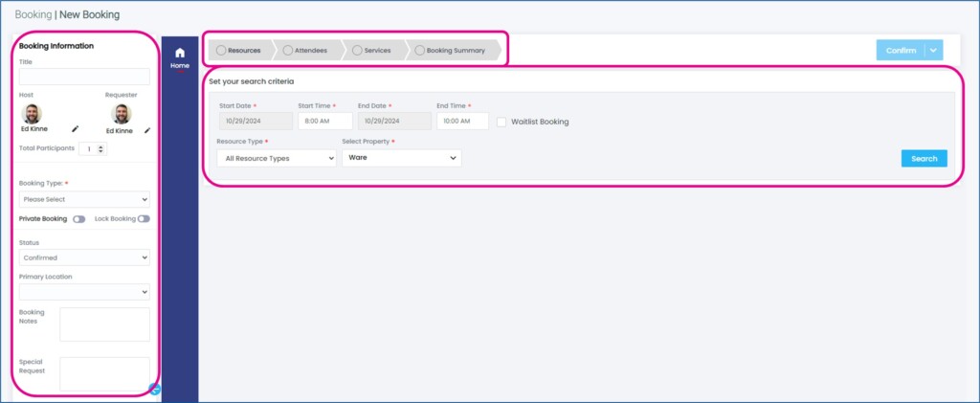Click the Home icon in the sidebar
Screen dimensions: 980x403
point(180,53)
